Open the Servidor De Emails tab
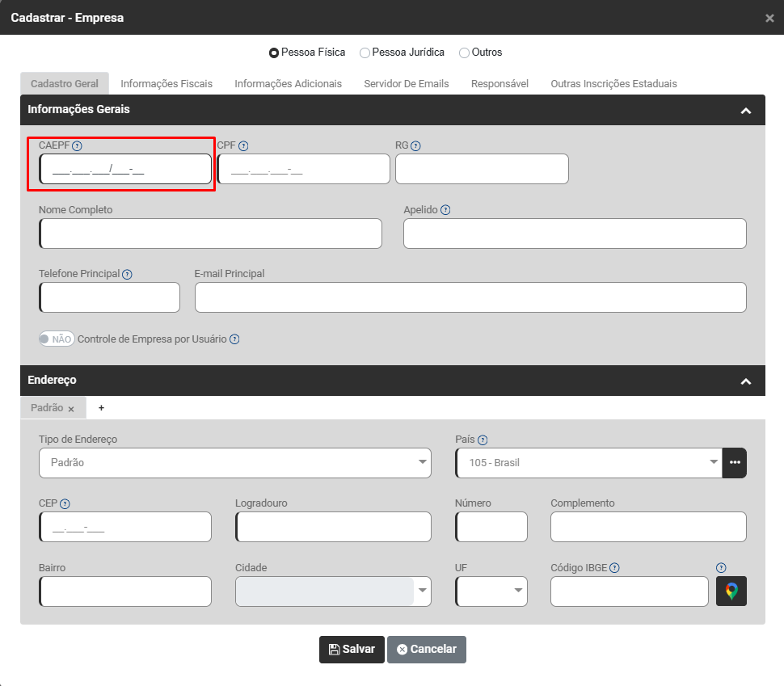784x686 pixels. (x=406, y=84)
